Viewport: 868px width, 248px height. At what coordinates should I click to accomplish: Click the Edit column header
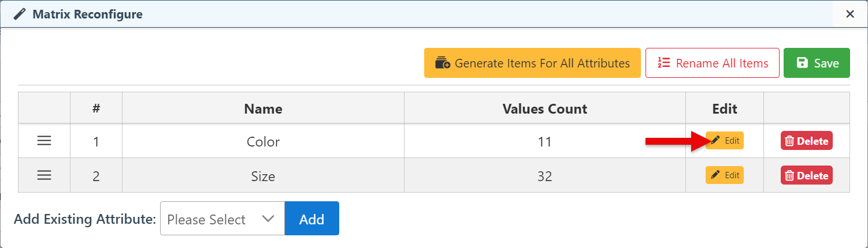pos(725,108)
